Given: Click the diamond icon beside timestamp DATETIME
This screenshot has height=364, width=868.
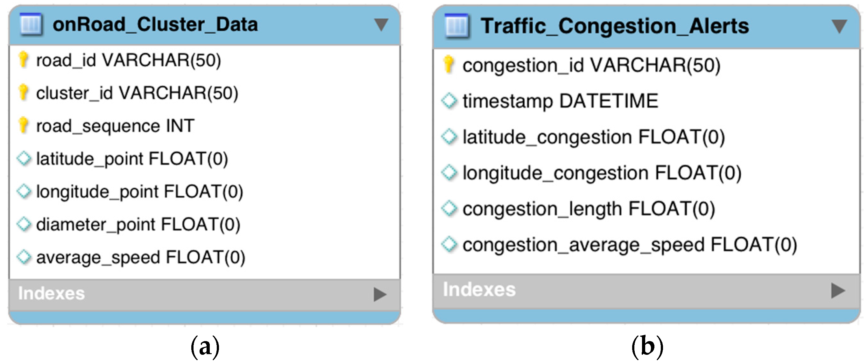Looking at the screenshot, I should [449, 101].
